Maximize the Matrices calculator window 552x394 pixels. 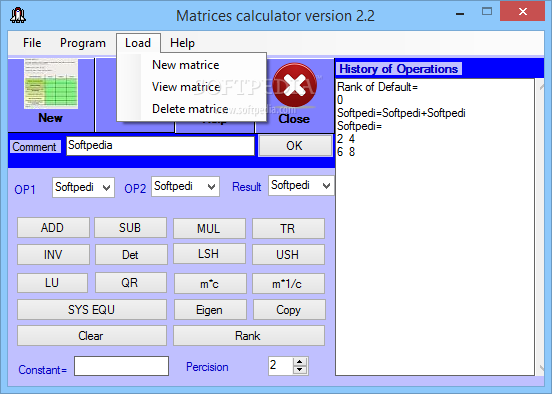487,12
